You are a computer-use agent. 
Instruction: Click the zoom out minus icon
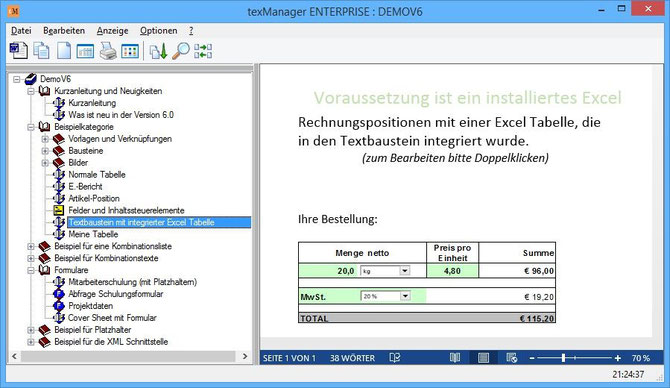point(532,358)
